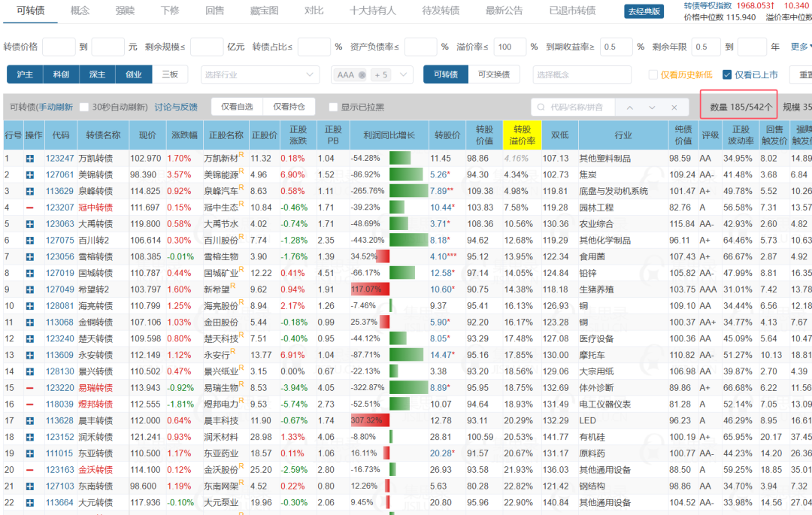Toggle the 显示已拉黑 checkbox
812x515 pixels.
[333, 108]
